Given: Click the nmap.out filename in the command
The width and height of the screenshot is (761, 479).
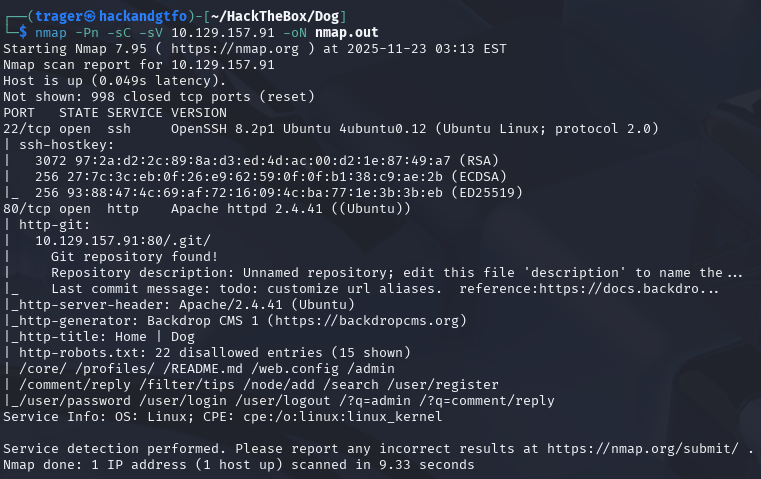Looking at the screenshot, I should [x=352, y=32].
